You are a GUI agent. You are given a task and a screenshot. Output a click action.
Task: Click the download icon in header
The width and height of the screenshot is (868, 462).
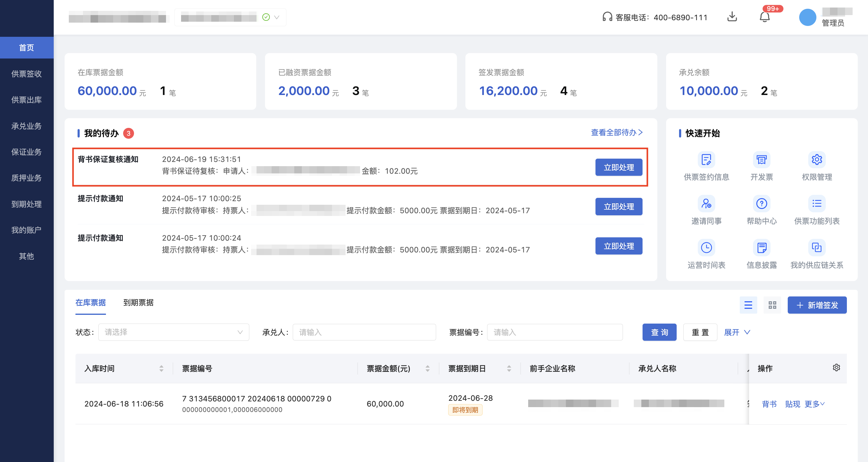click(732, 17)
